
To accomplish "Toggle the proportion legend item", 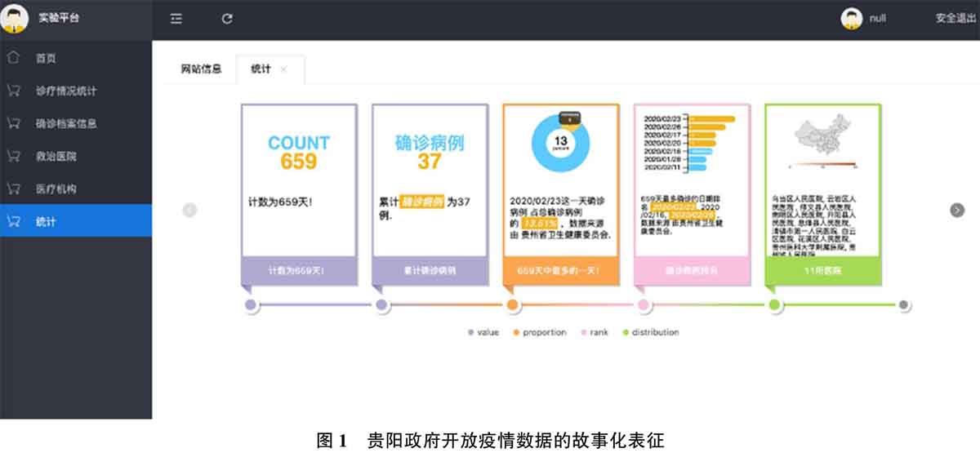I will [x=538, y=332].
